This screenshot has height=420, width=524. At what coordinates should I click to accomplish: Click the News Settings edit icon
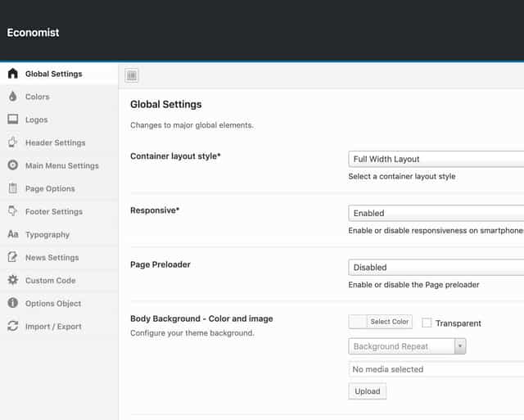pyautogui.click(x=13, y=257)
